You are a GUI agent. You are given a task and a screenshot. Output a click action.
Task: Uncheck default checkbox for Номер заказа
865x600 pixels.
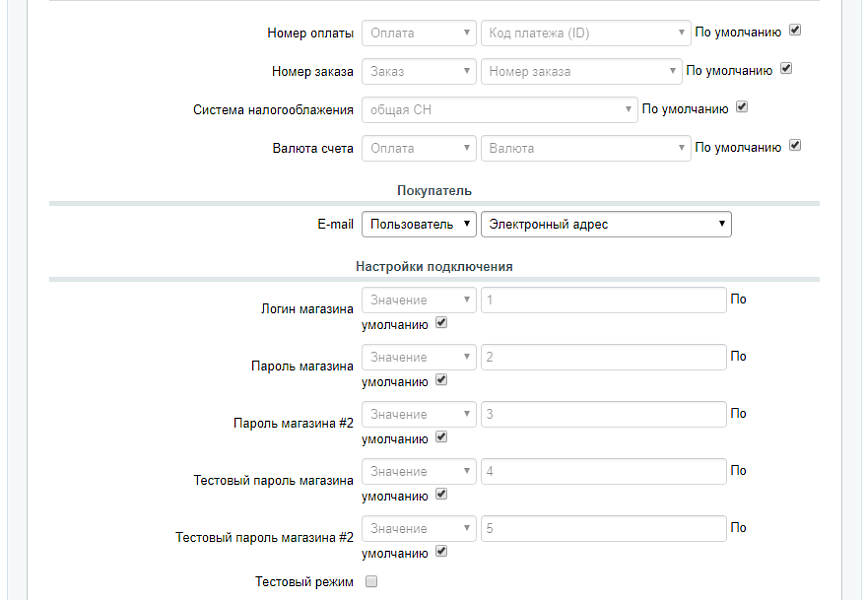(786, 70)
